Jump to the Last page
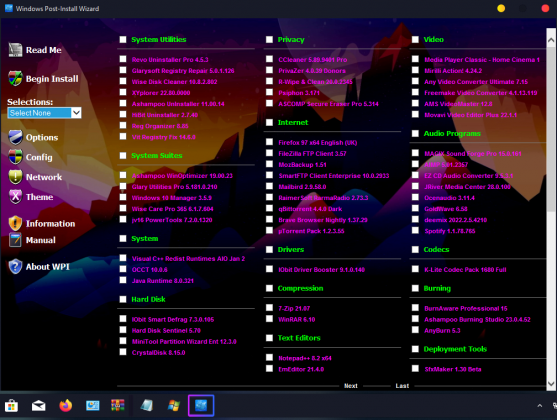Screen dimensions: 557x420 click(x=402, y=386)
